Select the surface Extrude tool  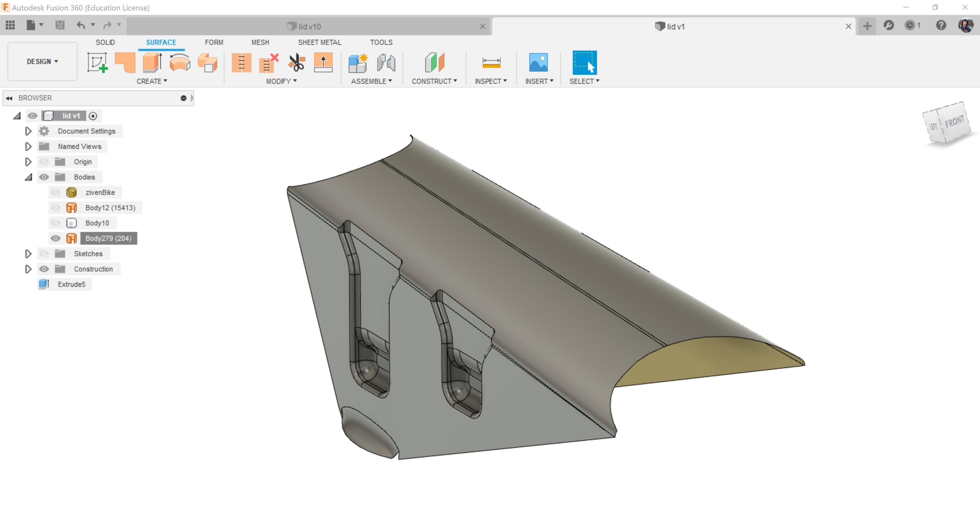pos(152,63)
